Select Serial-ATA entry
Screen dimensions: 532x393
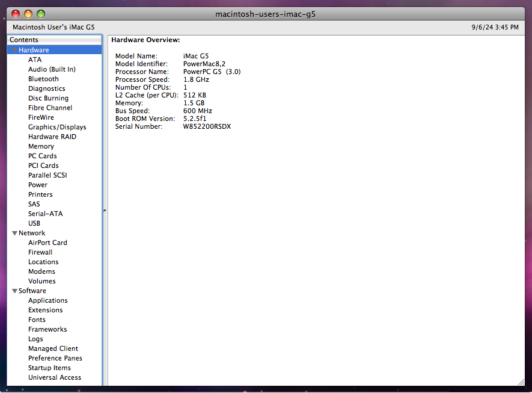click(45, 214)
